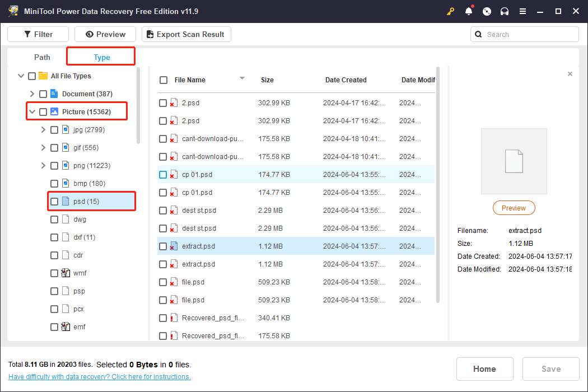Viewport: 588px width, 392px height.
Task: Expand the png (11223) node
Action: (44, 165)
